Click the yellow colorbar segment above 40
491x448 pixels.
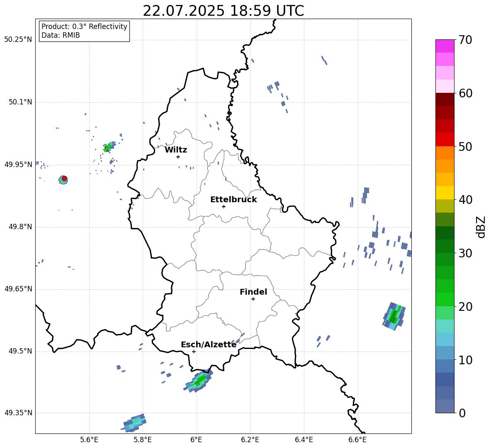pyautogui.click(x=445, y=193)
